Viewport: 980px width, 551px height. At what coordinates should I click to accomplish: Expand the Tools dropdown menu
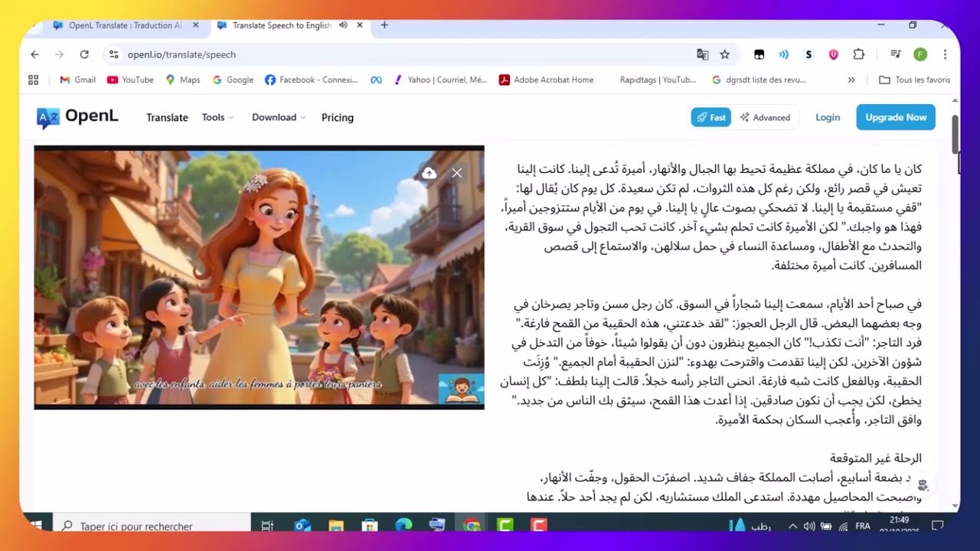[x=217, y=117]
